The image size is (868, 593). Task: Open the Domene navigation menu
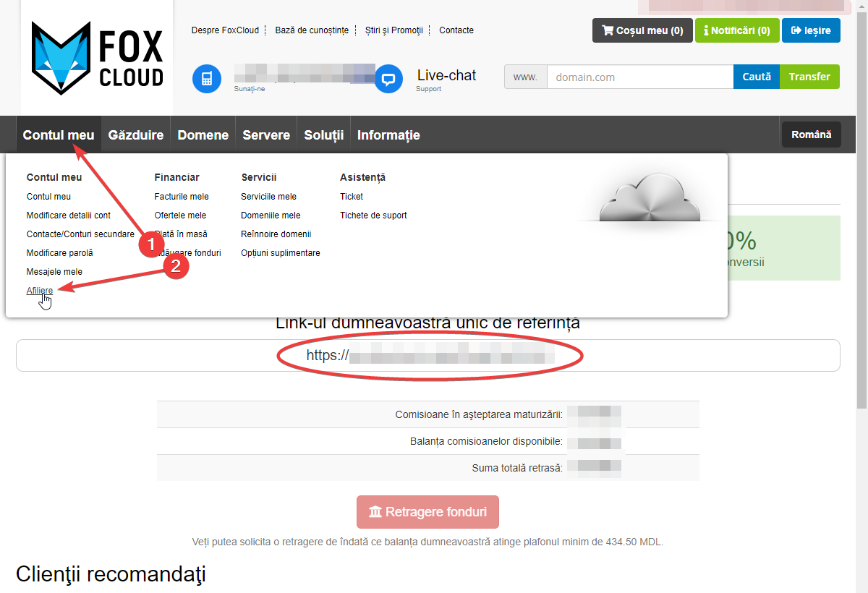[x=203, y=135]
